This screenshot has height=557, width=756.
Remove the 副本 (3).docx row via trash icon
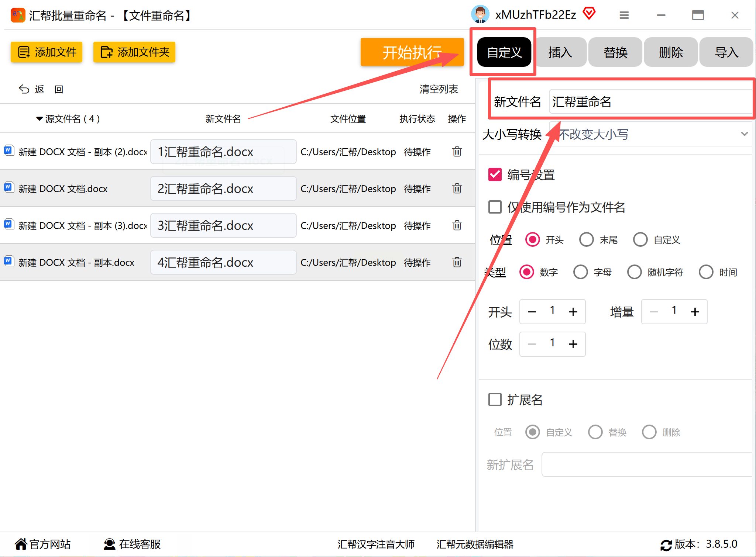[457, 225]
